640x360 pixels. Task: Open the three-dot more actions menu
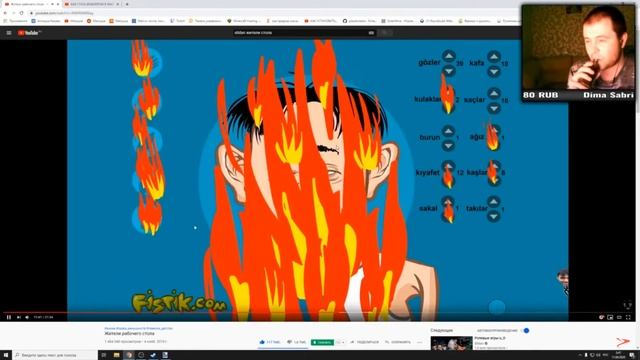[420, 342]
